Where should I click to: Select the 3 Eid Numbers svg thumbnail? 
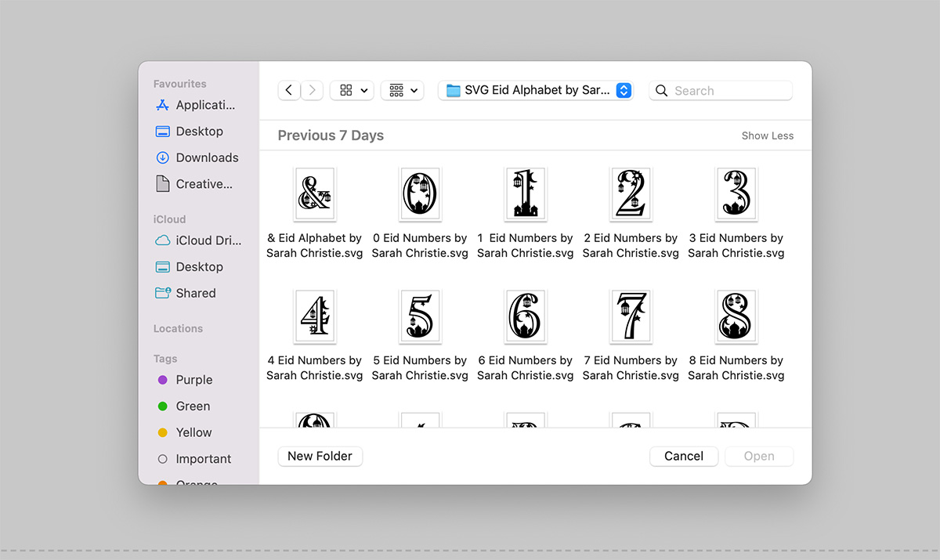(736, 193)
